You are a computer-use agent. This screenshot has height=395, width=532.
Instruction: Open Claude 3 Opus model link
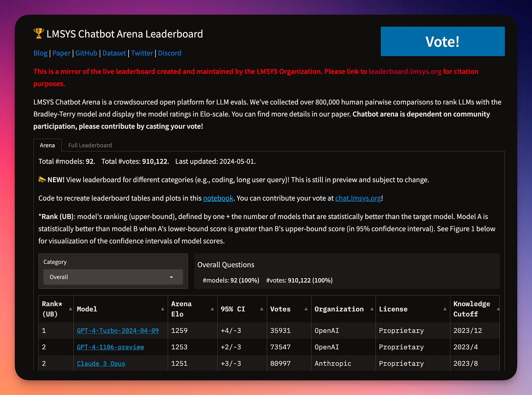[101, 364]
